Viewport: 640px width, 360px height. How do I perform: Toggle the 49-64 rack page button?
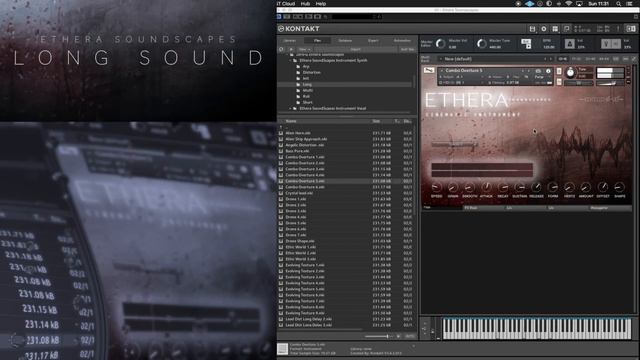(604, 59)
